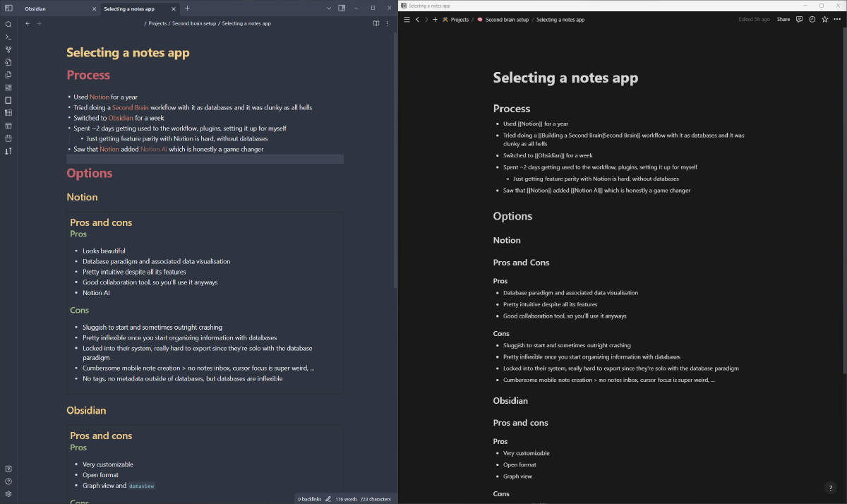Toggle reading view book icon in Obsidian
Viewport: 847px width, 504px height.
(376, 23)
